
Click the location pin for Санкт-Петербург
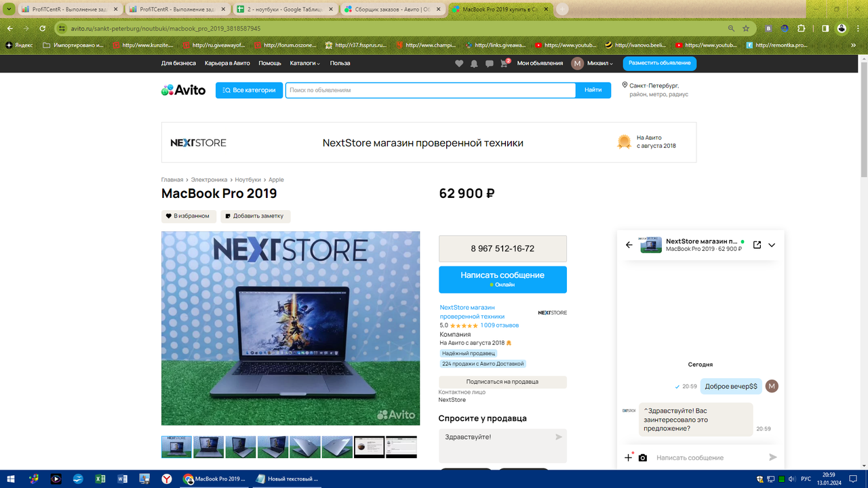tap(625, 86)
